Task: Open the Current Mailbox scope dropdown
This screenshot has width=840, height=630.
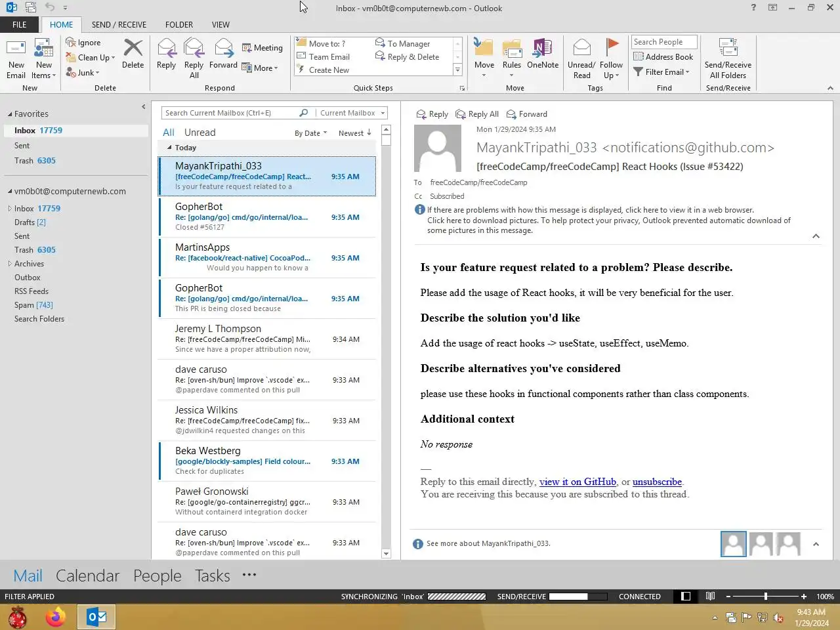Action: click(x=352, y=113)
